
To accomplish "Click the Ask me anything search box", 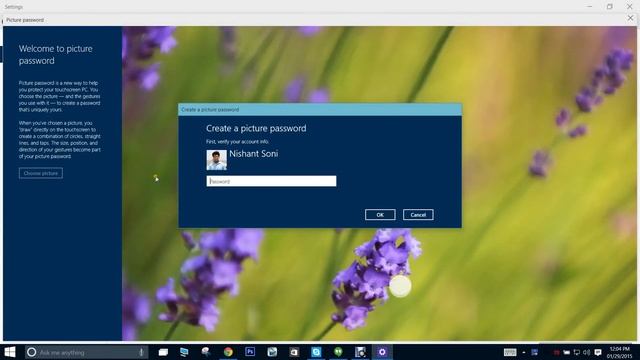I will pos(87,352).
